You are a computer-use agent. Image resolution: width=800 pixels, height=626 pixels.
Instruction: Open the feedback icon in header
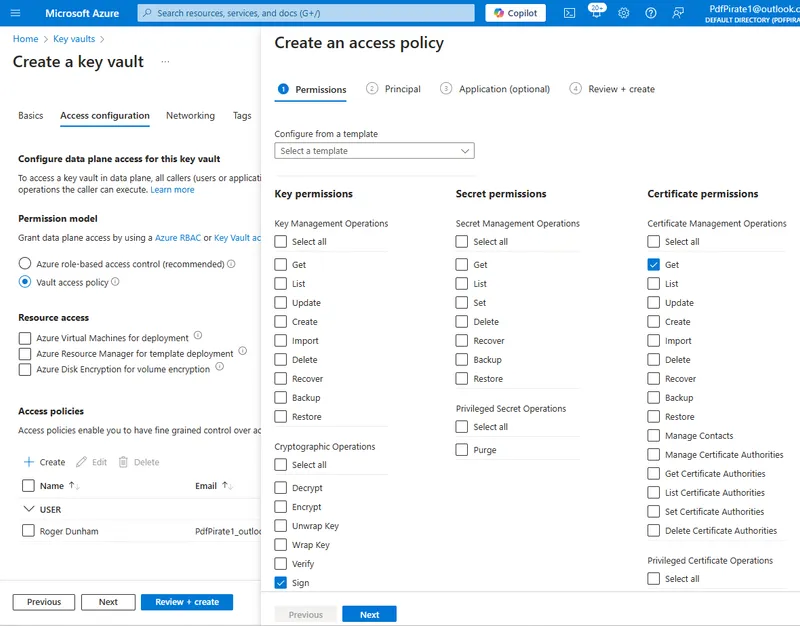click(x=678, y=13)
